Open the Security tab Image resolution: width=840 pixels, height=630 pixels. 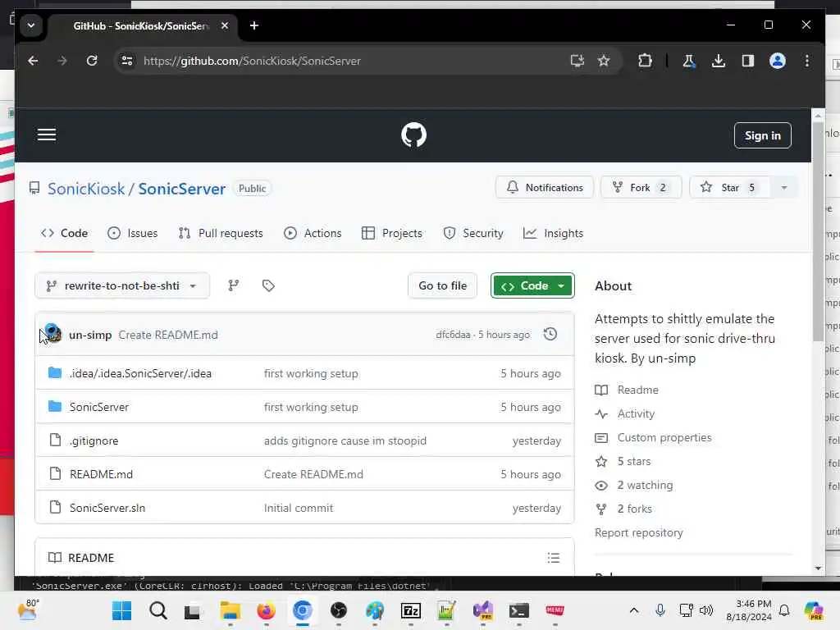coord(473,233)
